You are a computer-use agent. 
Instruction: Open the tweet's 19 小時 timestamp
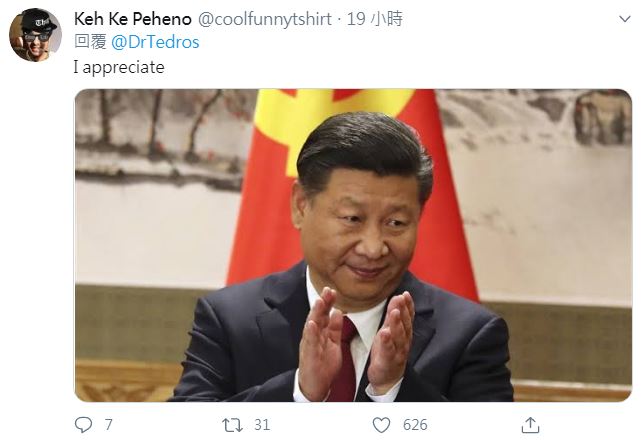click(375, 19)
